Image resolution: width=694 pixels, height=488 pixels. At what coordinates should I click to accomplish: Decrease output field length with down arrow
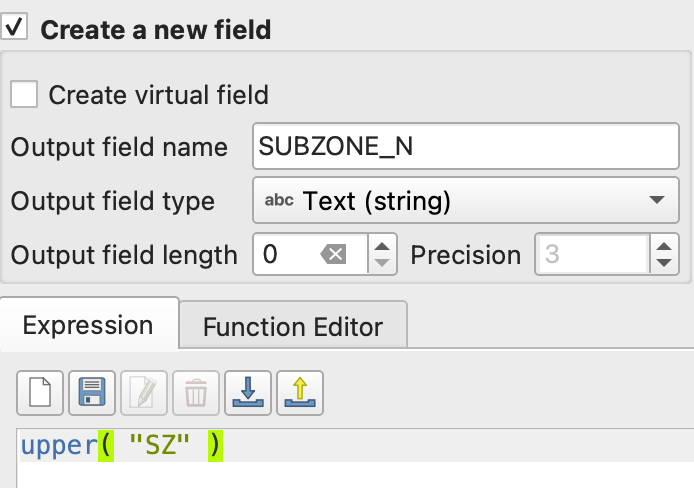click(383, 265)
